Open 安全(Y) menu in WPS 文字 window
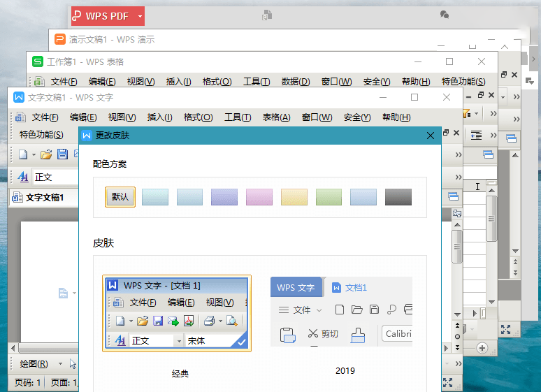Screen dimensions: 541x392 point(357,117)
